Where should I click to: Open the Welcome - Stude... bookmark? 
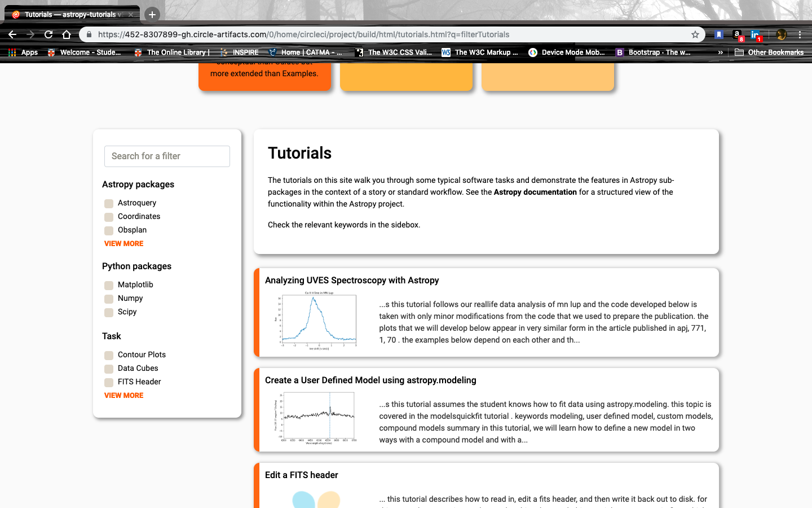(x=85, y=52)
